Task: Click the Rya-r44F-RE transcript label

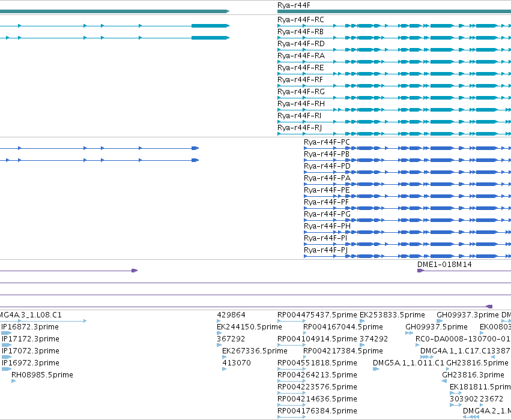Action: click(x=300, y=68)
